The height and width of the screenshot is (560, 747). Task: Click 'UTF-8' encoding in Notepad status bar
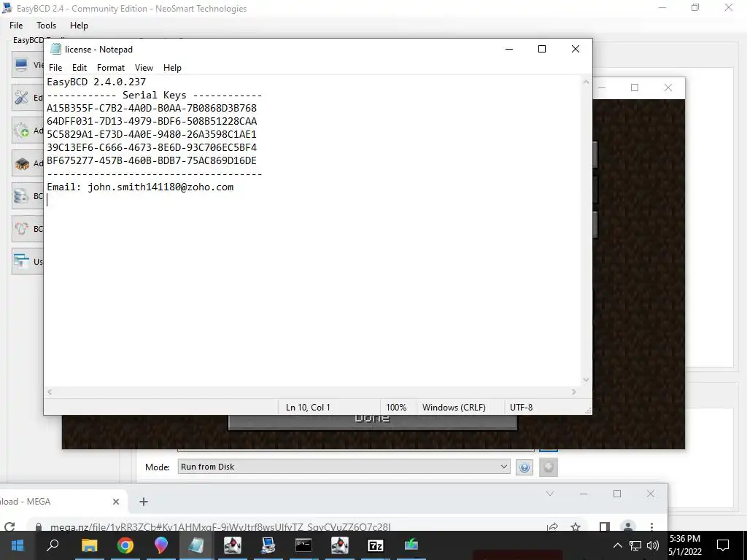(521, 408)
